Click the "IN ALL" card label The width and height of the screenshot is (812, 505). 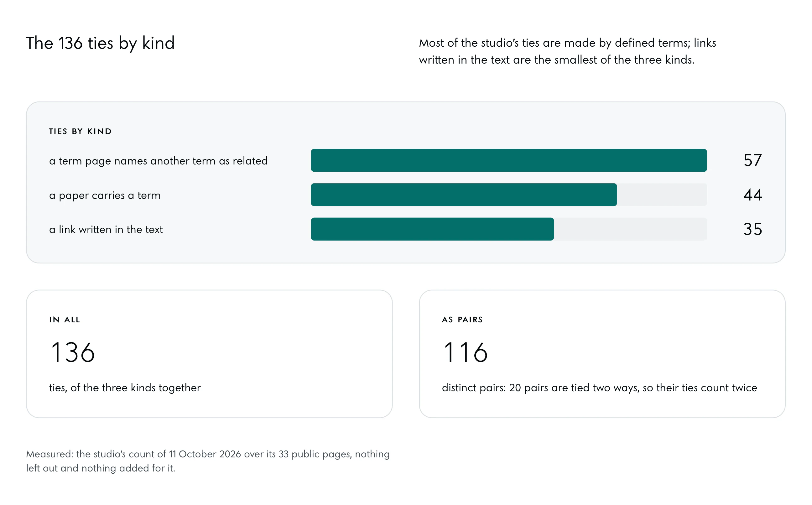(65, 320)
